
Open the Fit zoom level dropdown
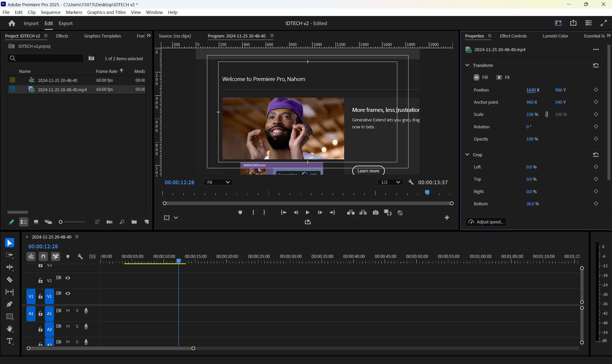[x=218, y=182]
